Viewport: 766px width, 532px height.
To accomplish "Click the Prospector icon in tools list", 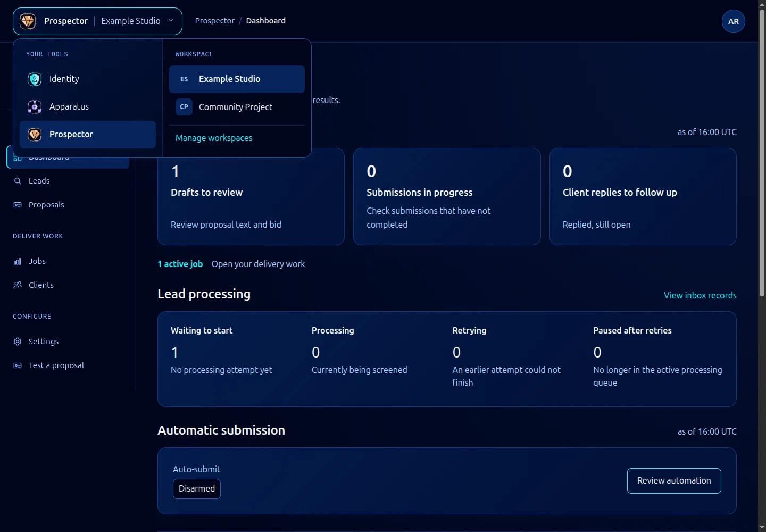I will (x=35, y=135).
